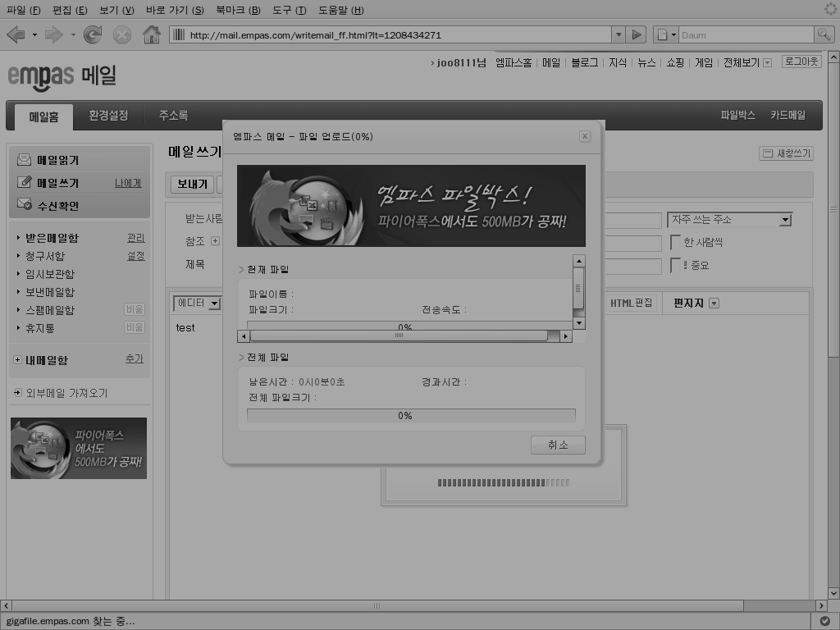Image resolution: width=840 pixels, height=630 pixels.
Task: Click the 파이어폭스 500MB sidebar banner
Action: 79,449
